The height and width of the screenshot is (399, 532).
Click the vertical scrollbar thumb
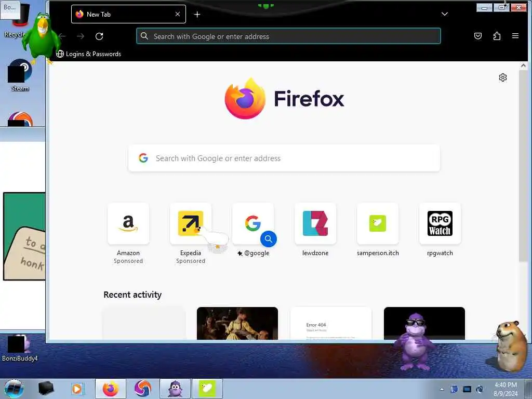click(523, 166)
